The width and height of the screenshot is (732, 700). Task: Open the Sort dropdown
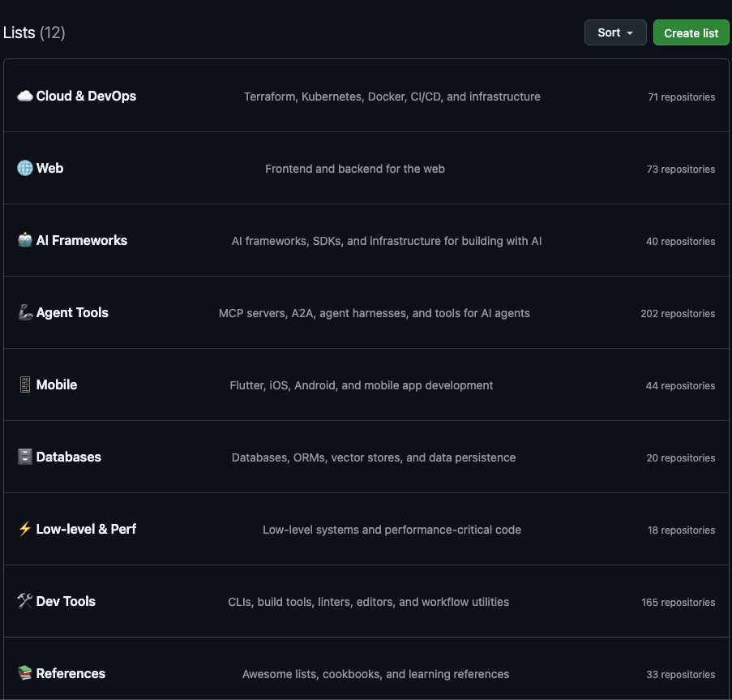coord(614,32)
